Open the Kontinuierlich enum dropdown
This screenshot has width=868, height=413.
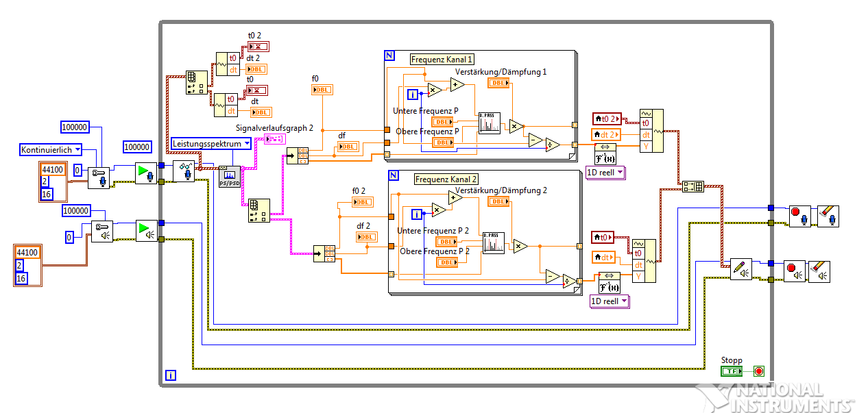click(51, 150)
